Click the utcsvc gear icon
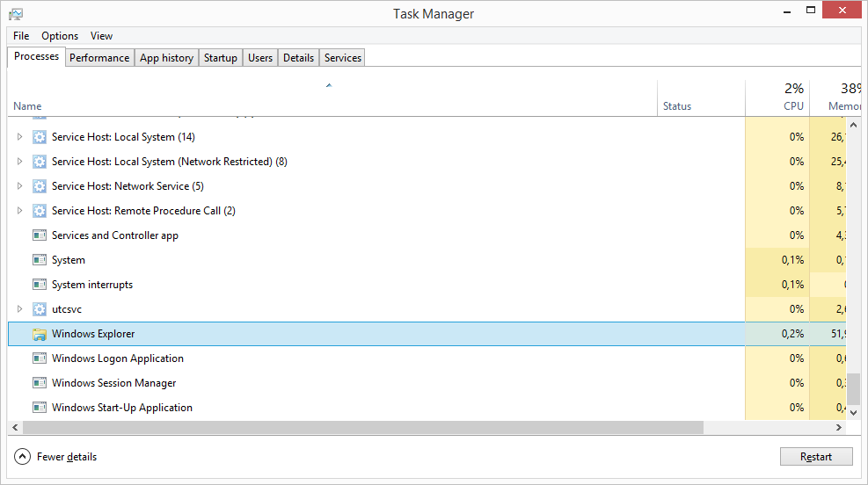The image size is (868, 485). [39, 309]
